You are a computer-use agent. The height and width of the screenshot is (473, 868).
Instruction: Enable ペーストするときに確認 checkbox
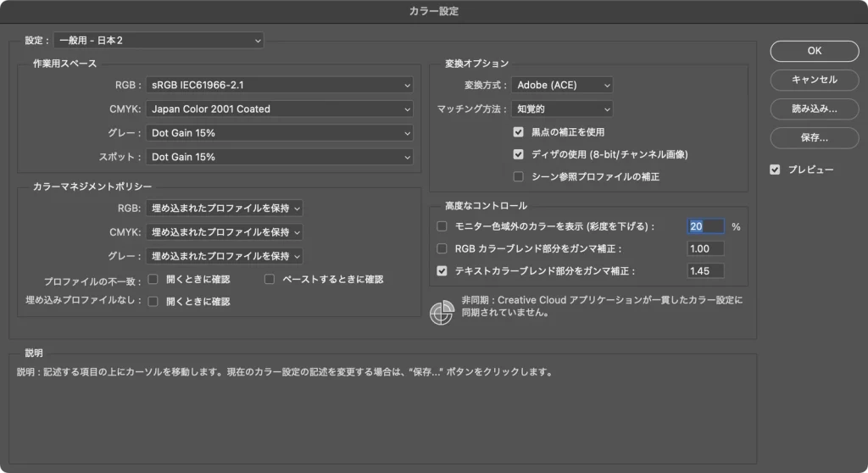269,279
